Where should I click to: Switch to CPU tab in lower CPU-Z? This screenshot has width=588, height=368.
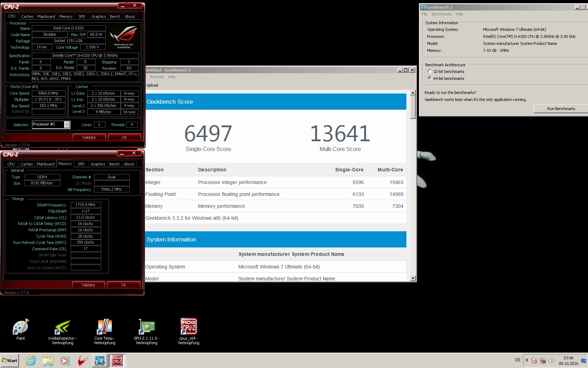coord(11,164)
